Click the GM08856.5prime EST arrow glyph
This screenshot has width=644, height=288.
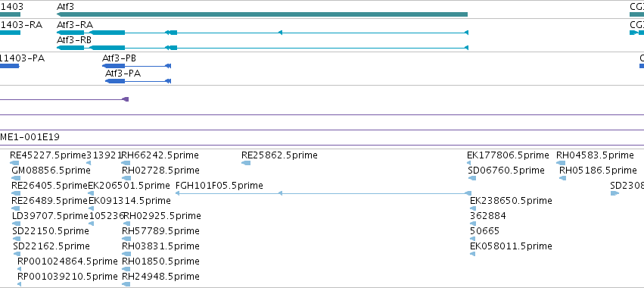coord(16,178)
